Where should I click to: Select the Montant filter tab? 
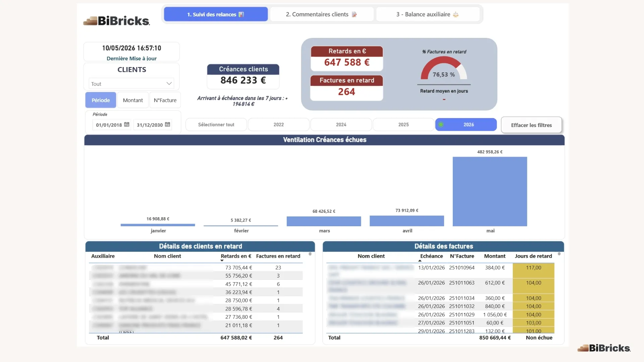(x=133, y=100)
